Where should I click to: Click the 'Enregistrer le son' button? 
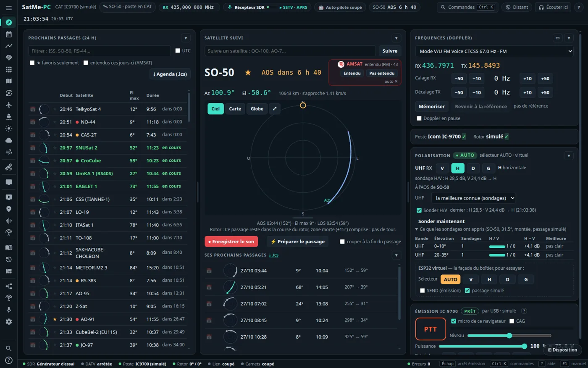click(x=231, y=242)
